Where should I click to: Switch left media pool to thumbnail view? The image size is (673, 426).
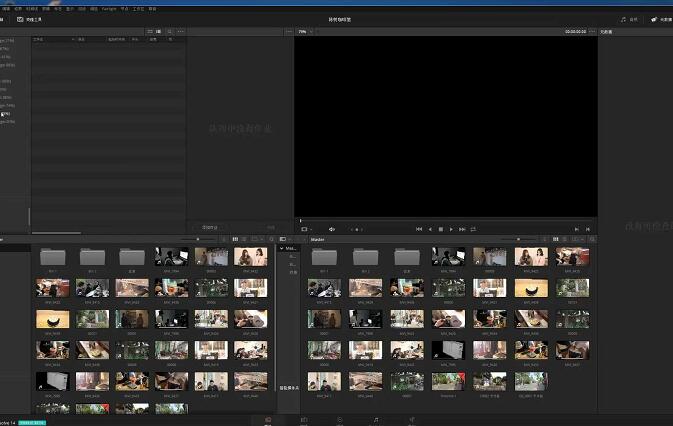coord(235,239)
